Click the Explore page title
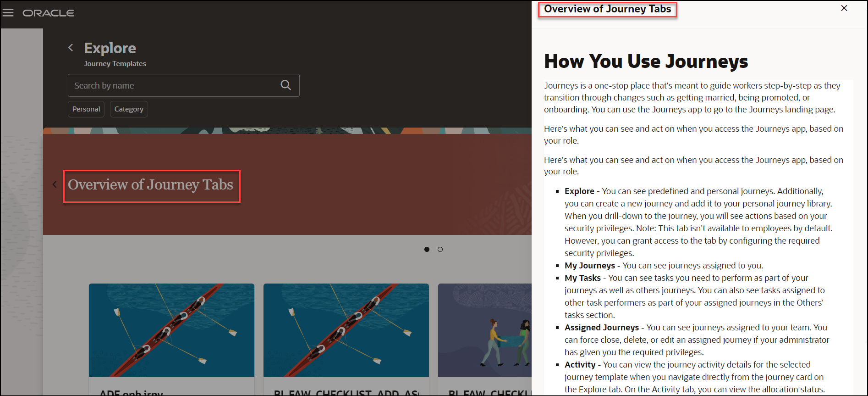868x396 pixels. (x=110, y=48)
